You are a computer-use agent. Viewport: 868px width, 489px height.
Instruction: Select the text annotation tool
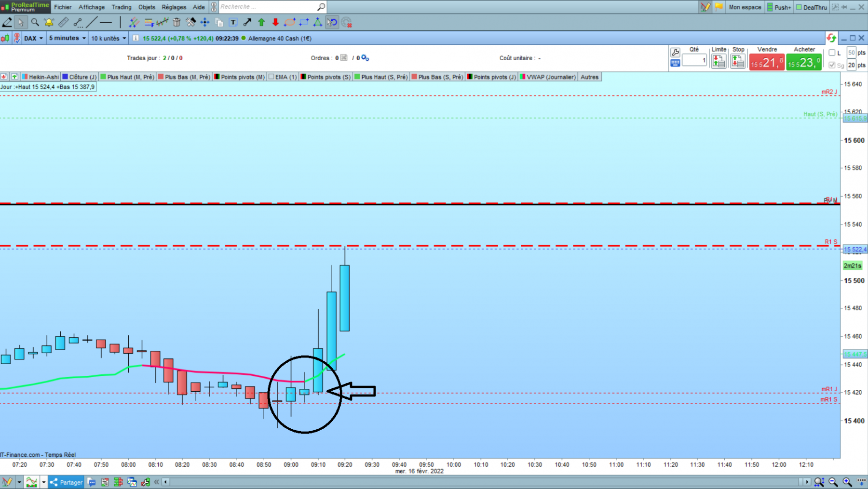[233, 22]
